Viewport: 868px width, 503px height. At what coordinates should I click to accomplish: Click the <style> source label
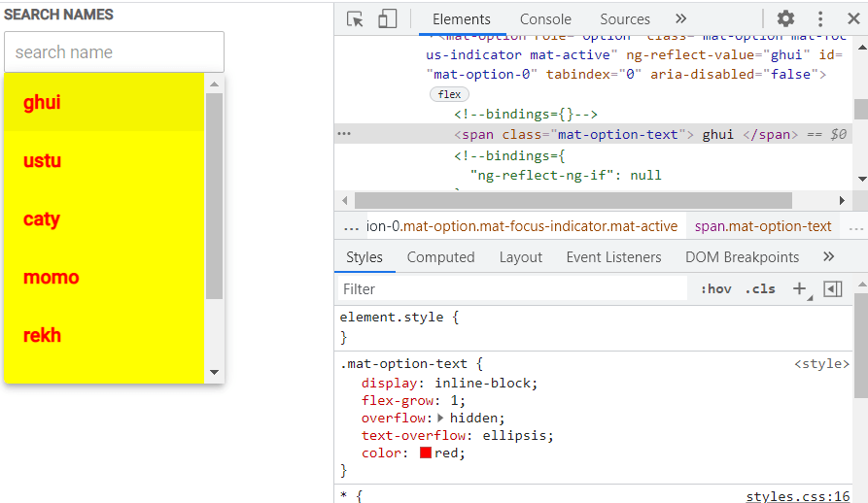[x=821, y=364]
